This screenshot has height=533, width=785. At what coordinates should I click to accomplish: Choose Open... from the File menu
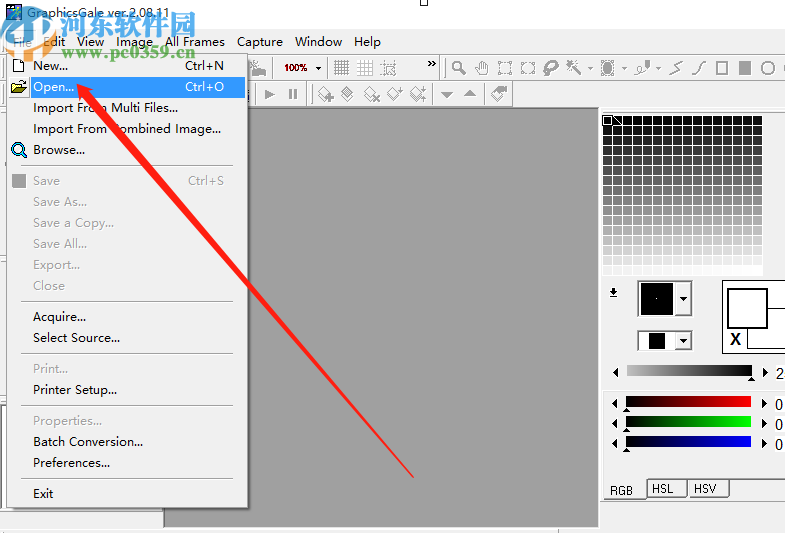click(x=127, y=87)
